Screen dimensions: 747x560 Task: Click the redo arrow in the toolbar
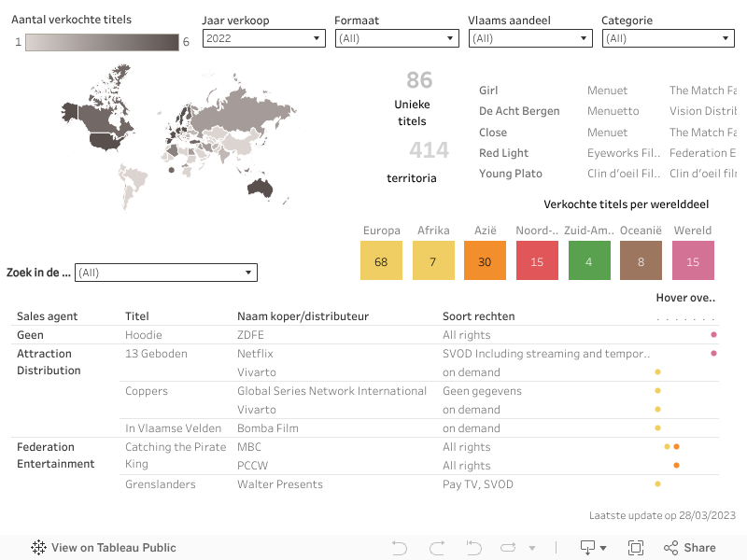click(x=437, y=548)
